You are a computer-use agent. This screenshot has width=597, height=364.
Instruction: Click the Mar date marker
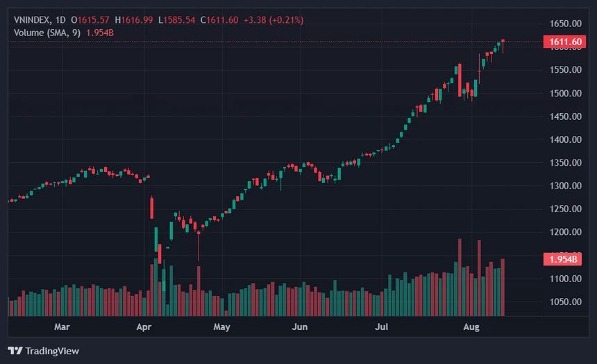pyautogui.click(x=62, y=327)
